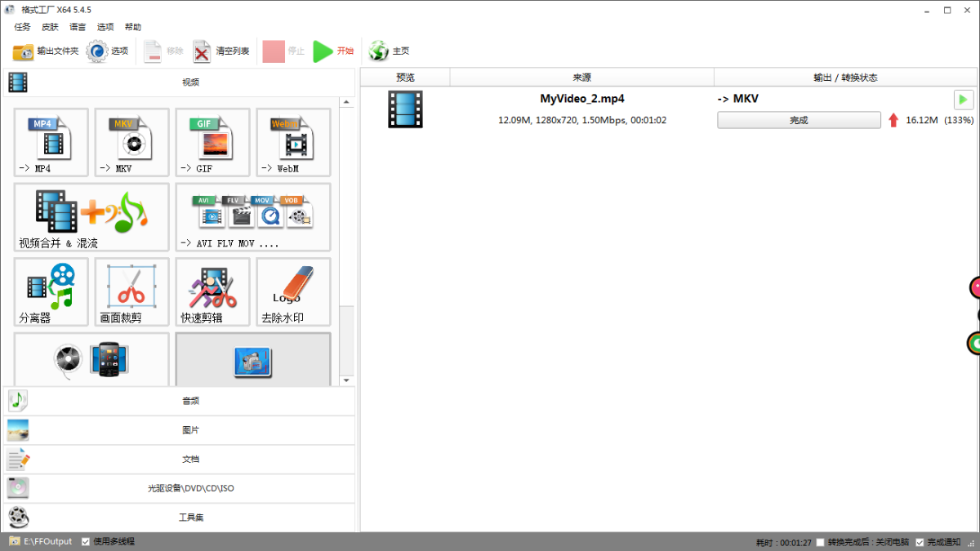
Task: Start conversion with the green Start button
Action: (333, 51)
